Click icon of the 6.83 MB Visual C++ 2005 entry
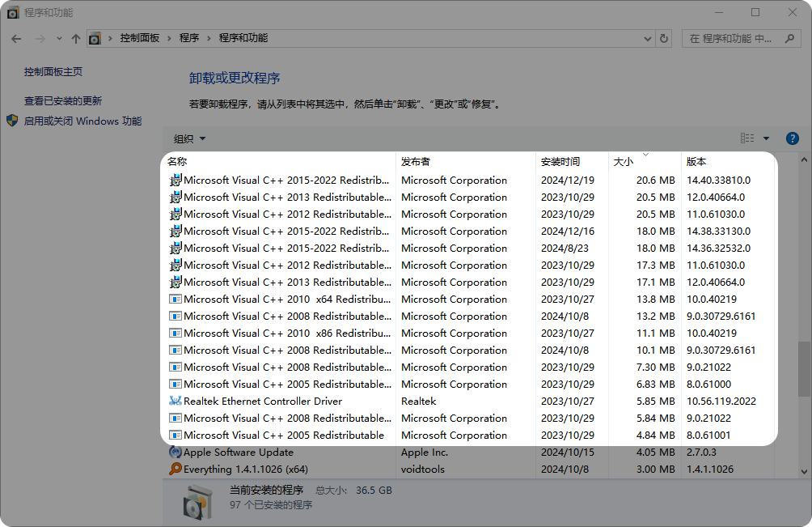This screenshot has height=527, width=812. (x=176, y=384)
